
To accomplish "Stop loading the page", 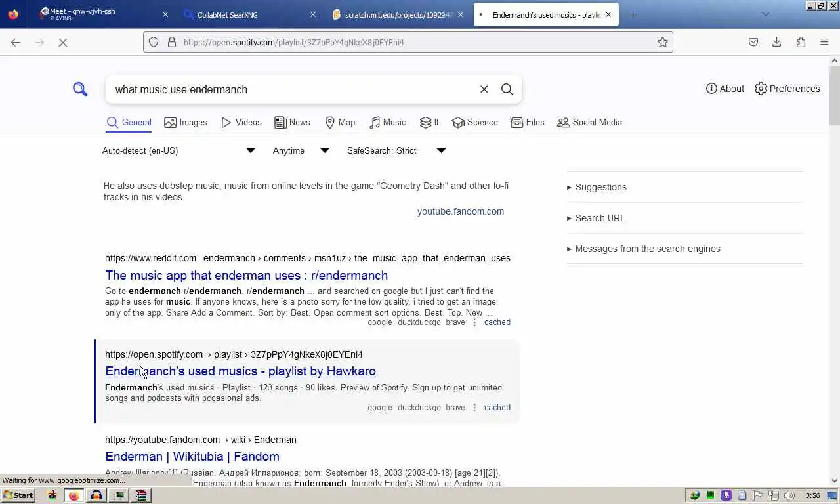I will point(63,42).
